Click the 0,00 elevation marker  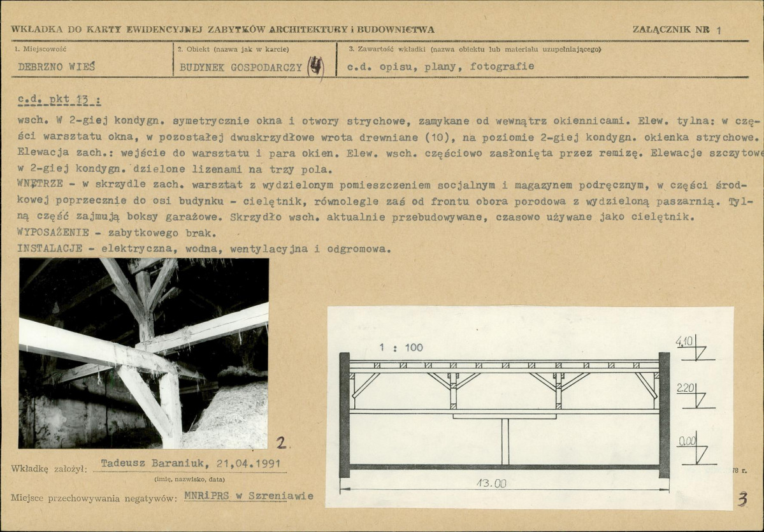pyautogui.click(x=687, y=440)
